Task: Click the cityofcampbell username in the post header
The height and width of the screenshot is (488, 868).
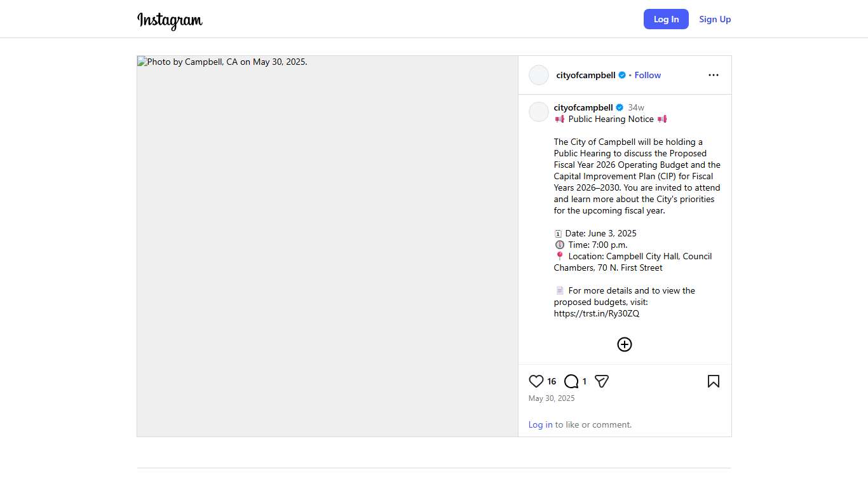Action: coord(585,75)
